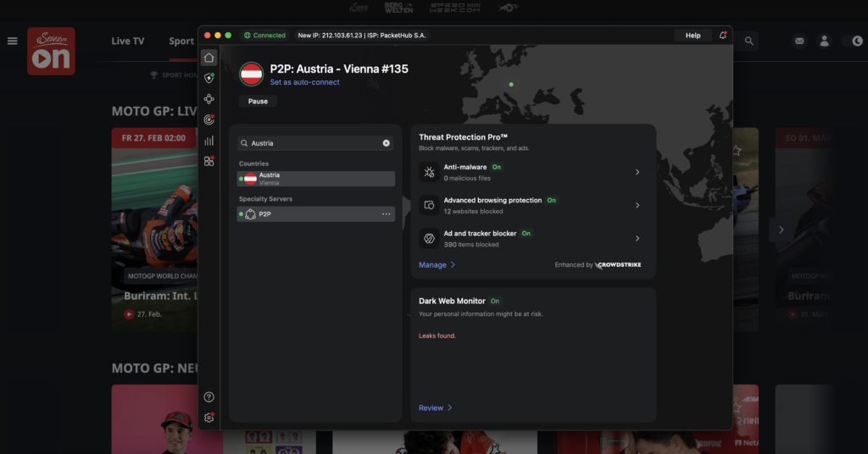Clear the Austria search field

pos(386,143)
